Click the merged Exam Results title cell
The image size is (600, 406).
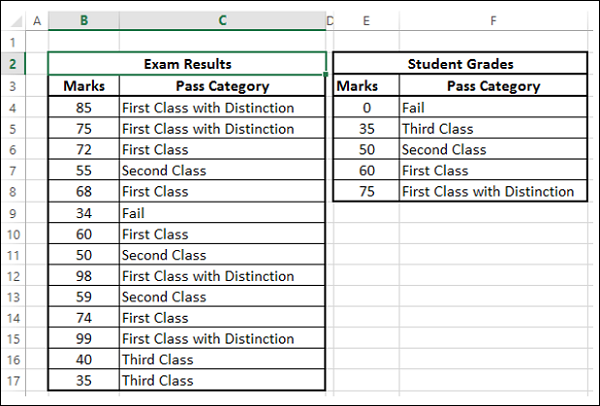[x=187, y=64]
